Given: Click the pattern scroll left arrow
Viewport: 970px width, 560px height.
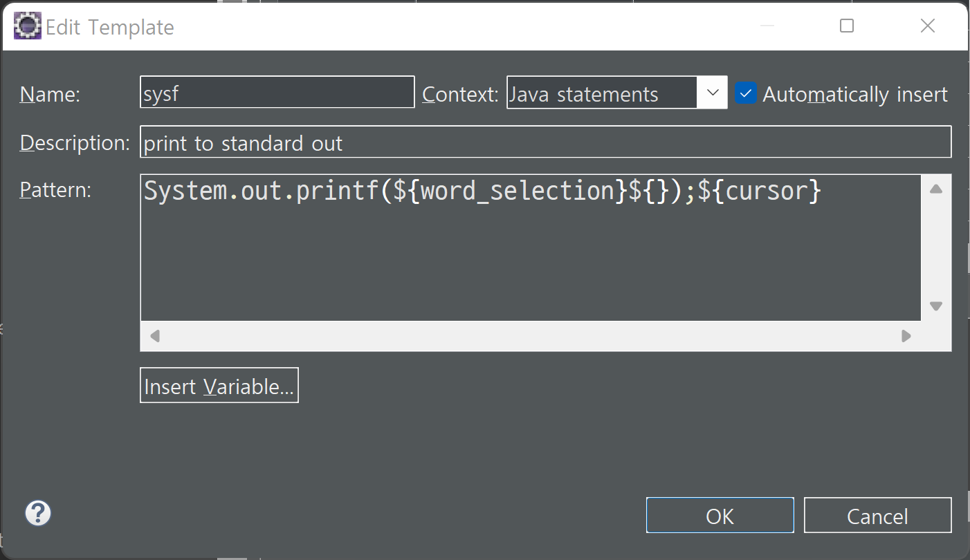Looking at the screenshot, I should click(155, 336).
